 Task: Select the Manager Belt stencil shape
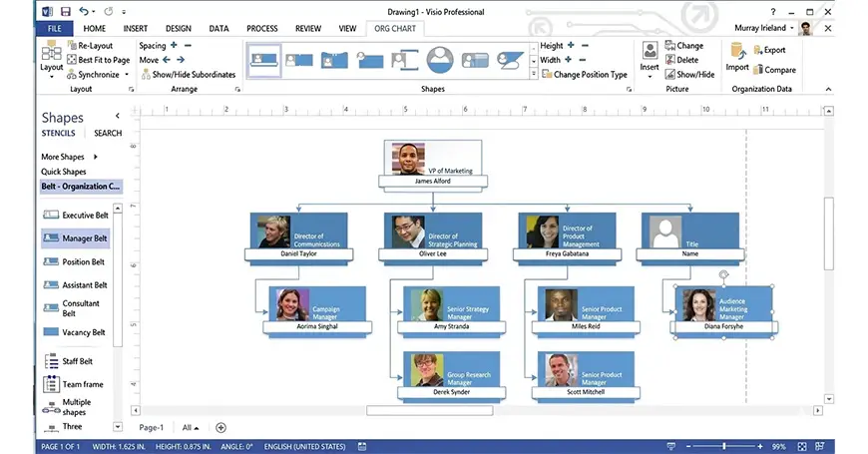pos(84,238)
